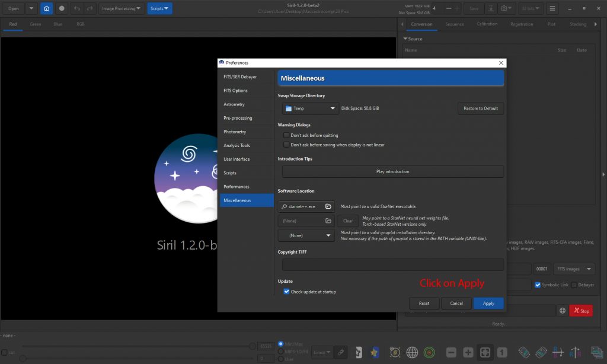
Task: Click the red Stop button
Action: tap(581, 311)
